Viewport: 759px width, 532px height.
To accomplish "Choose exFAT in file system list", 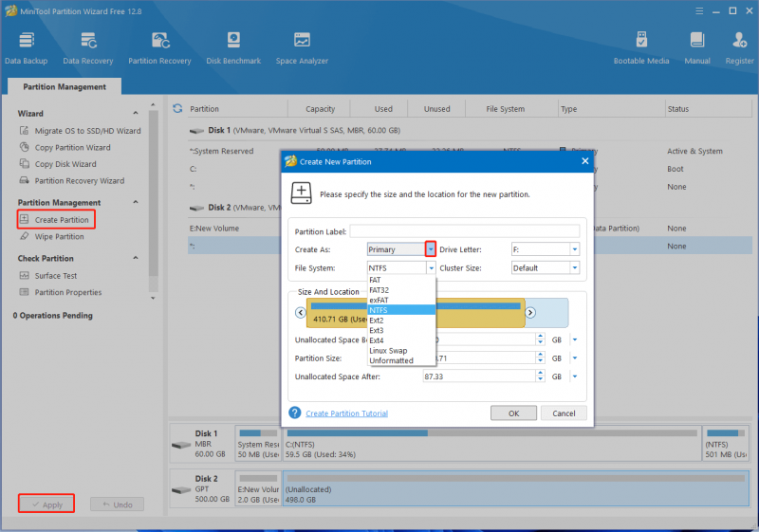I will (401, 300).
